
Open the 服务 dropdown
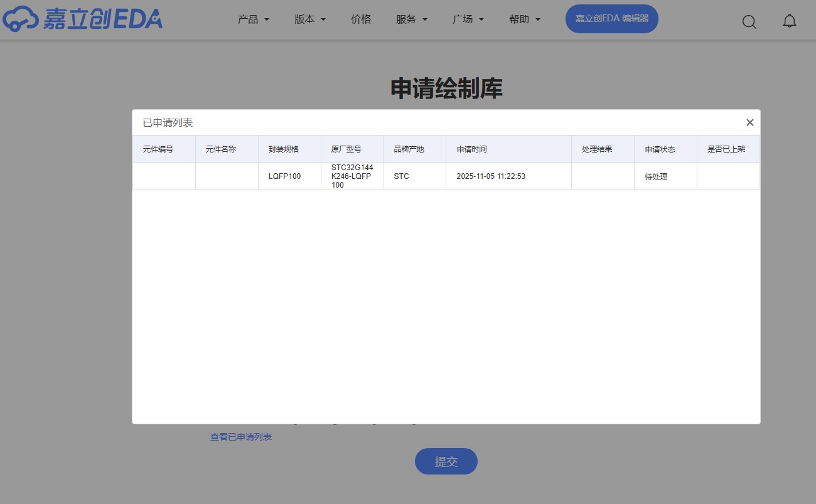(x=412, y=19)
